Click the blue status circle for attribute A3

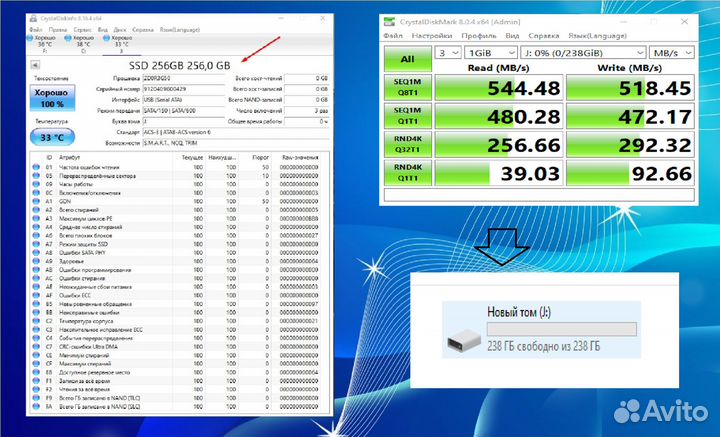[36, 218]
